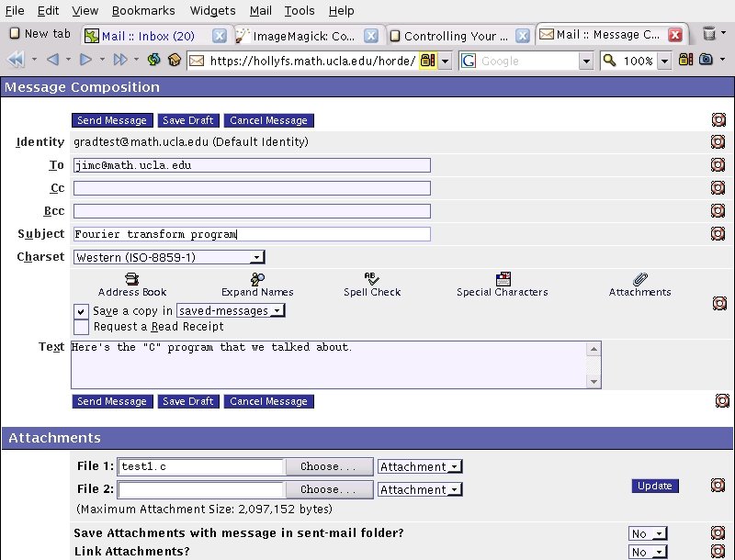Click the help icon beside Subject field

coord(718,233)
